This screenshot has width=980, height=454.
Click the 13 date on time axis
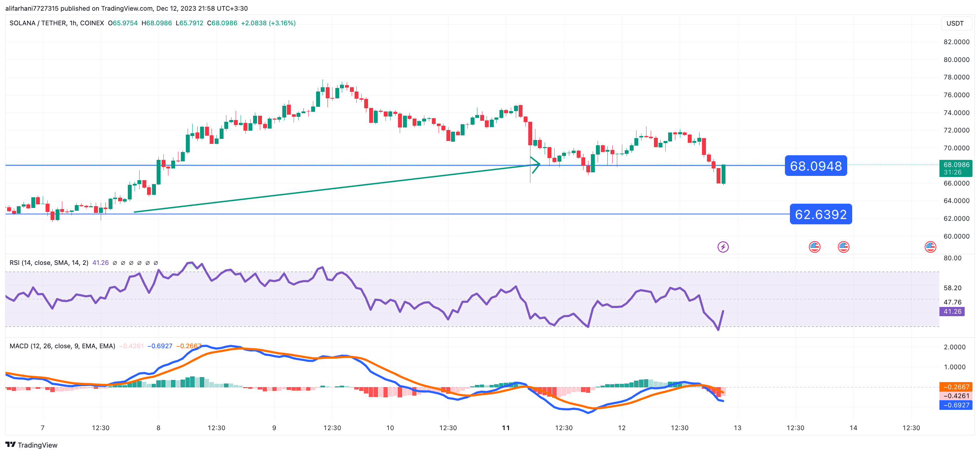coord(737,428)
